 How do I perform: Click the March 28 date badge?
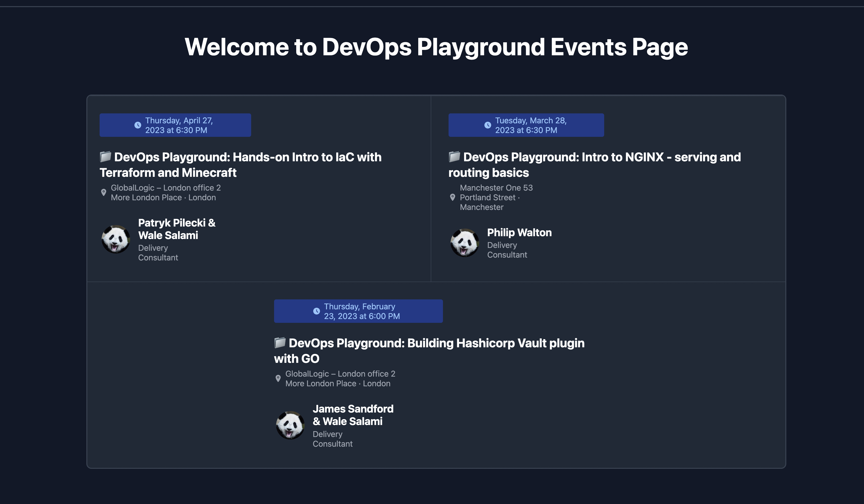(525, 125)
